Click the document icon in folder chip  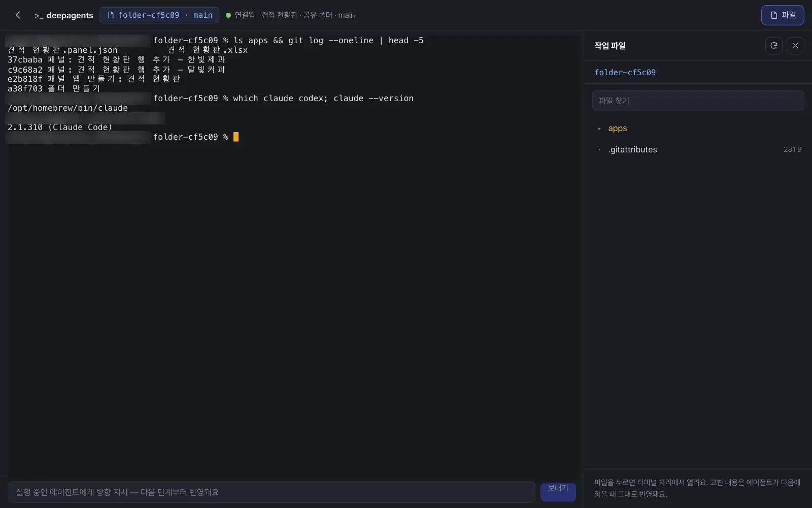(x=111, y=15)
